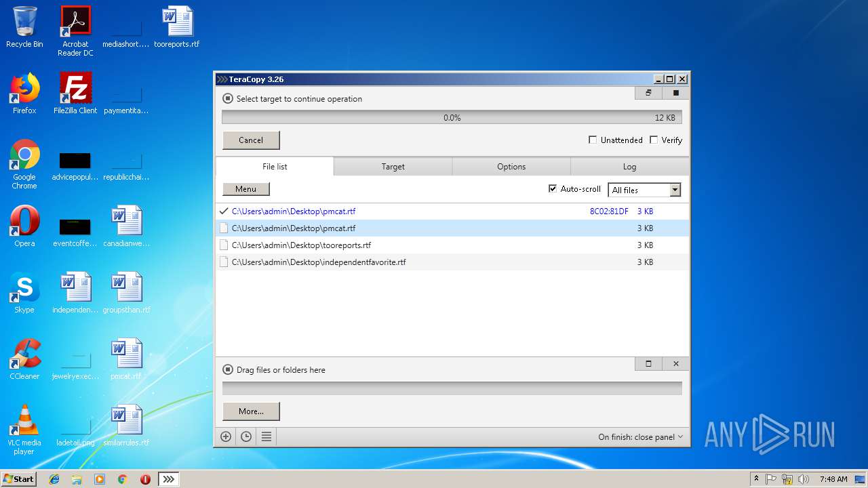Launch Firefox from the desktop
Viewport: 868px width, 488px height.
[24, 94]
